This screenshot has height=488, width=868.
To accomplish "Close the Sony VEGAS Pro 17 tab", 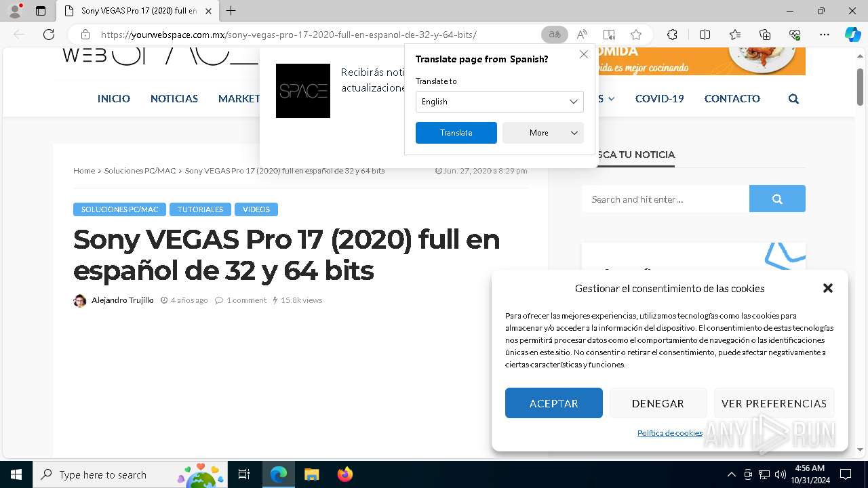I will tap(208, 11).
